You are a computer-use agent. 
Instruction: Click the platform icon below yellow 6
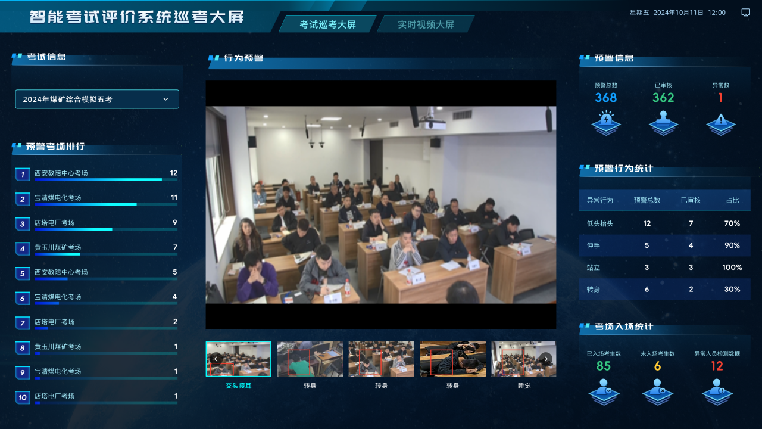(658, 391)
